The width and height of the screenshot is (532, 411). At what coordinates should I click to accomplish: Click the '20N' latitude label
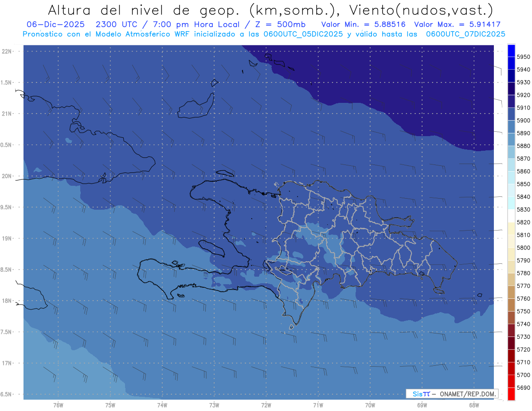pyautogui.click(x=6, y=176)
